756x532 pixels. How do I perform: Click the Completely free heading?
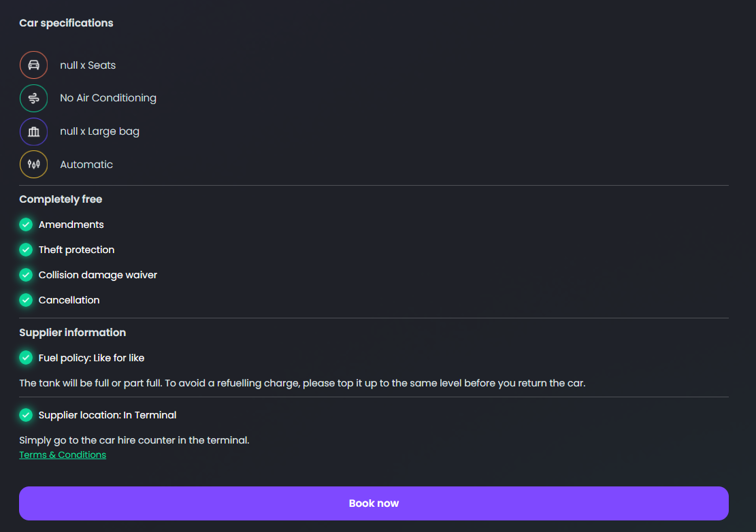point(61,199)
